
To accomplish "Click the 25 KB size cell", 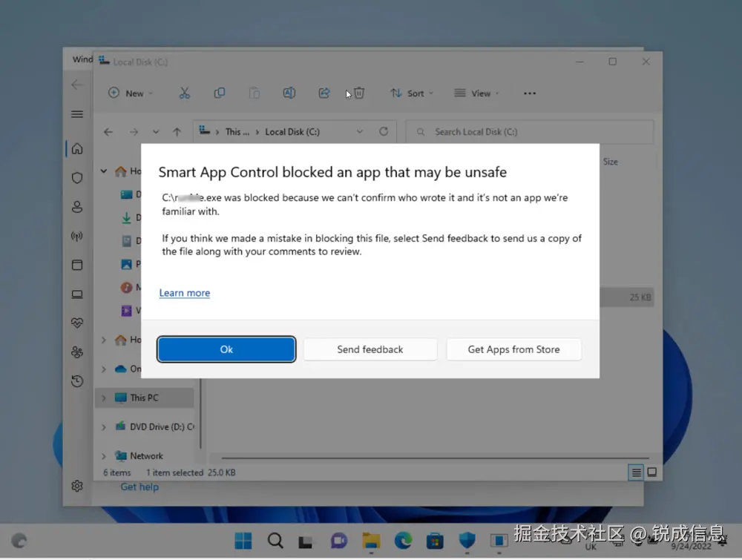I will 640,297.
